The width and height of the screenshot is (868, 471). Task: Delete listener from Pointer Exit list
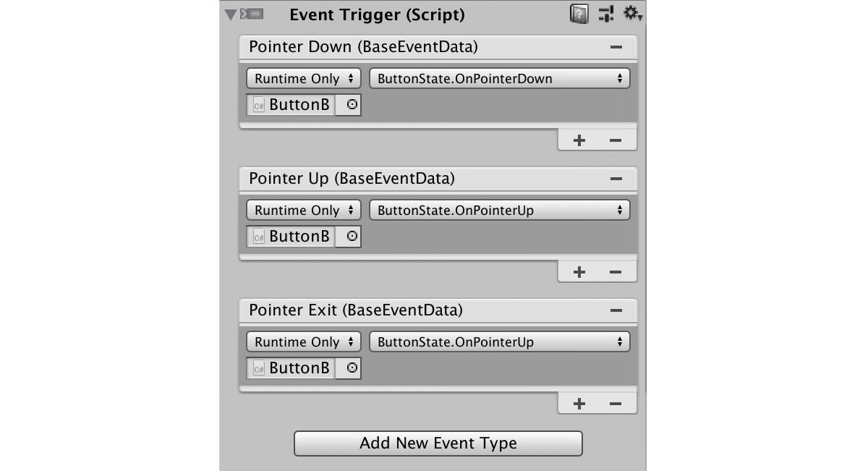point(616,404)
